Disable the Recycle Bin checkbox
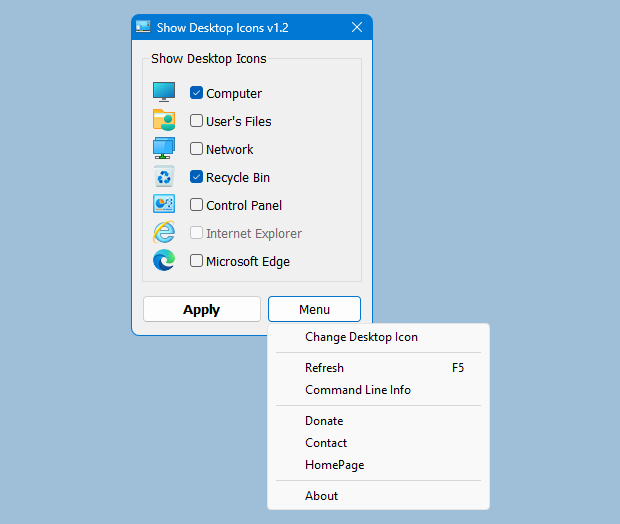This screenshot has height=524, width=620. coord(197,177)
